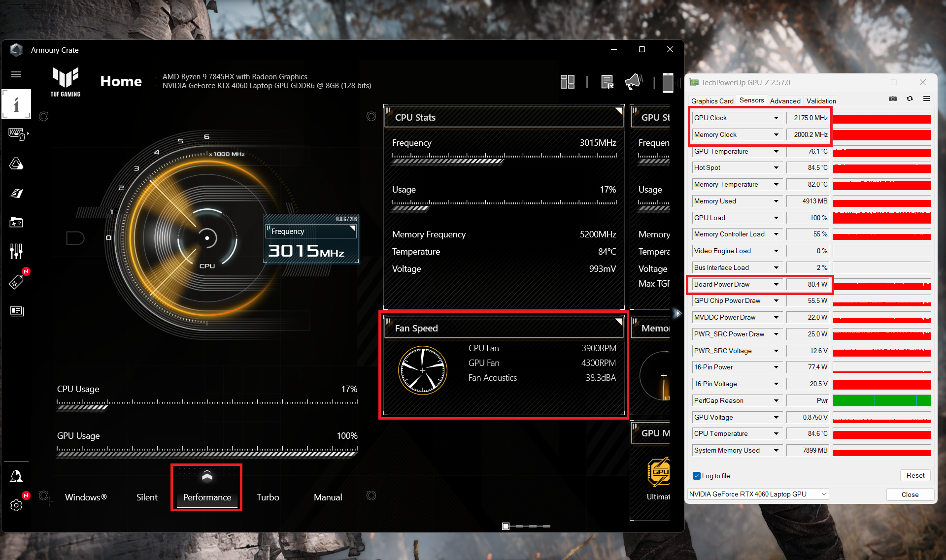Select the Turbo operating mode
946x560 pixels.
(x=268, y=497)
